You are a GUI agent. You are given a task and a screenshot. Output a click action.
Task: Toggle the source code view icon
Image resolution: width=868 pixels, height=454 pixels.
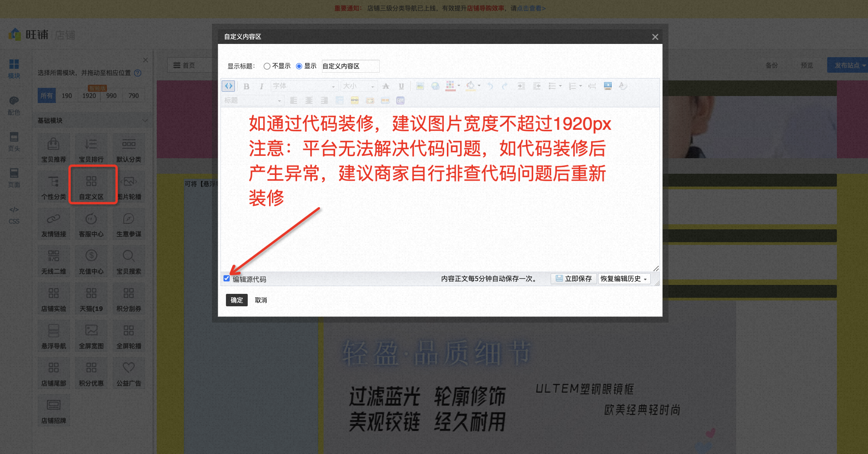point(229,86)
